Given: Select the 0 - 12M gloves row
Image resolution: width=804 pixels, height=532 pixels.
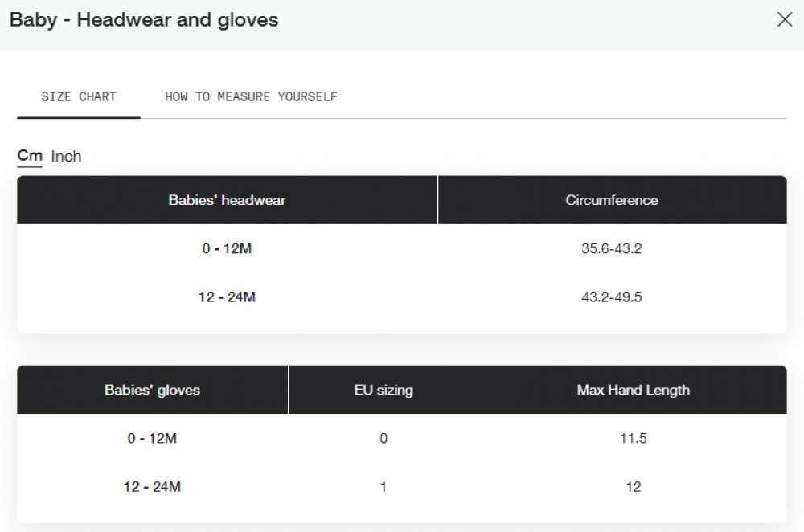Looking at the screenshot, I should coord(402,438).
